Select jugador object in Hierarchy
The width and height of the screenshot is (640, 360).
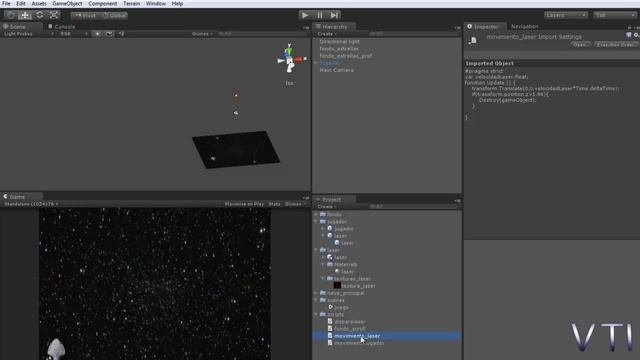(x=329, y=63)
